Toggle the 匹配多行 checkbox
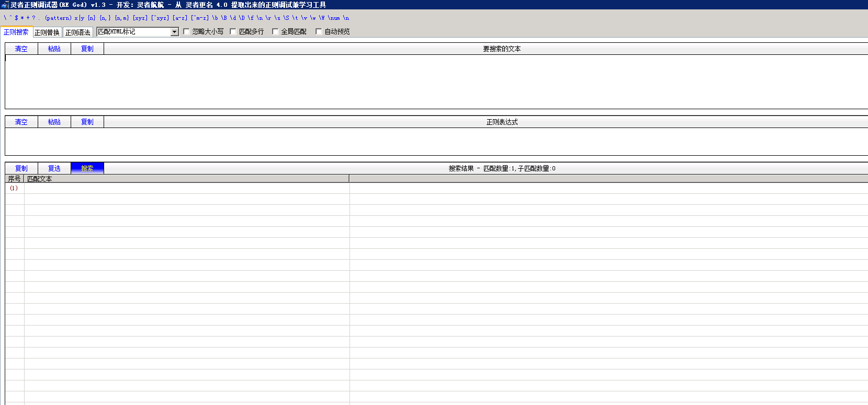Viewport: 868px width, 405px height. 233,32
